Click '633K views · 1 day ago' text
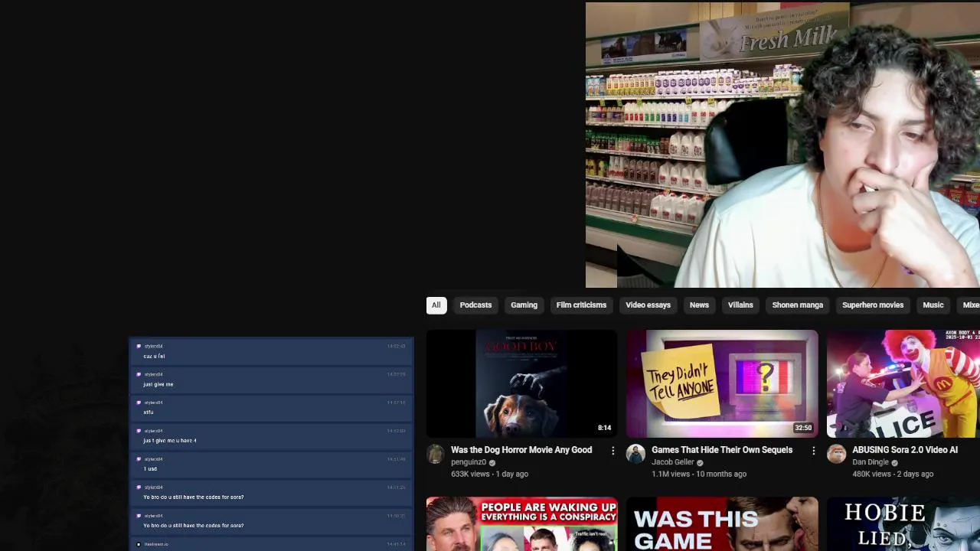 [x=489, y=474]
